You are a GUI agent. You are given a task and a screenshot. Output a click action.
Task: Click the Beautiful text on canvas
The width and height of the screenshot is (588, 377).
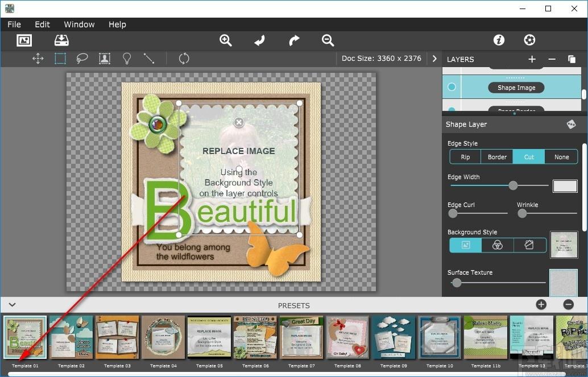pyautogui.click(x=221, y=211)
